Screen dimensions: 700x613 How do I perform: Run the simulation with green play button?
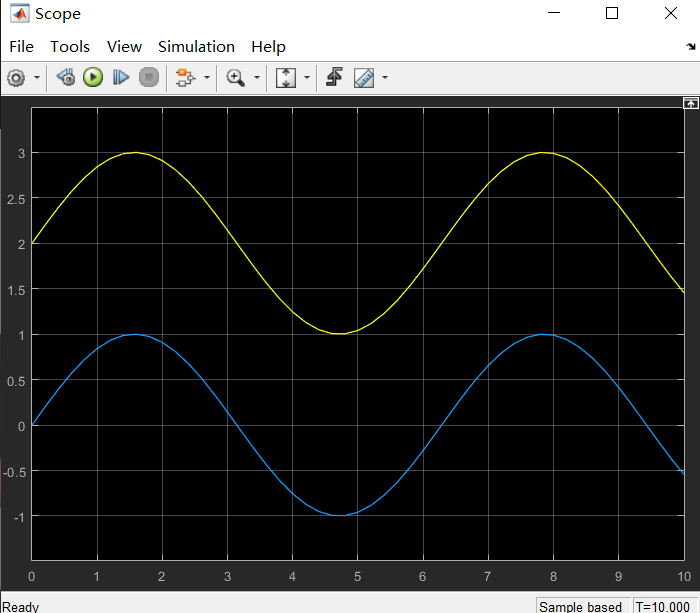pos(93,77)
